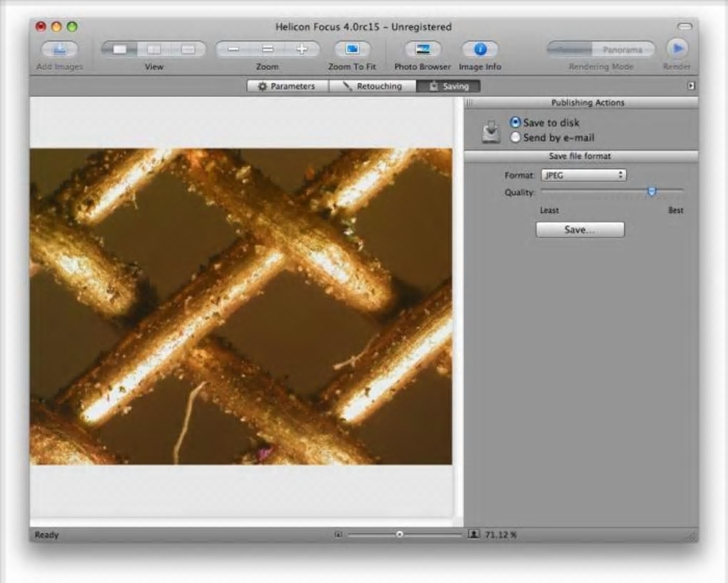This screenshot has width=728, height=583.
Task: Select the Save to disk option
Action: tap(516, 123)
